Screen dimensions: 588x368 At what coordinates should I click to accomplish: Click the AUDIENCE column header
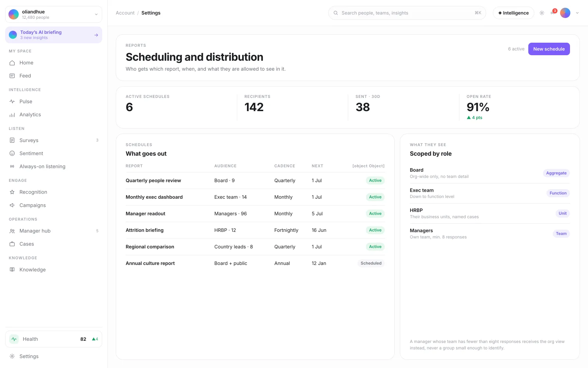pyautogui.click(x=225, y=166)
